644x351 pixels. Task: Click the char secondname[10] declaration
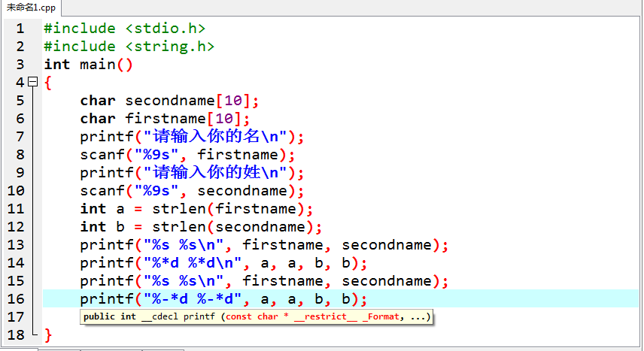click(x=169, y=101)
